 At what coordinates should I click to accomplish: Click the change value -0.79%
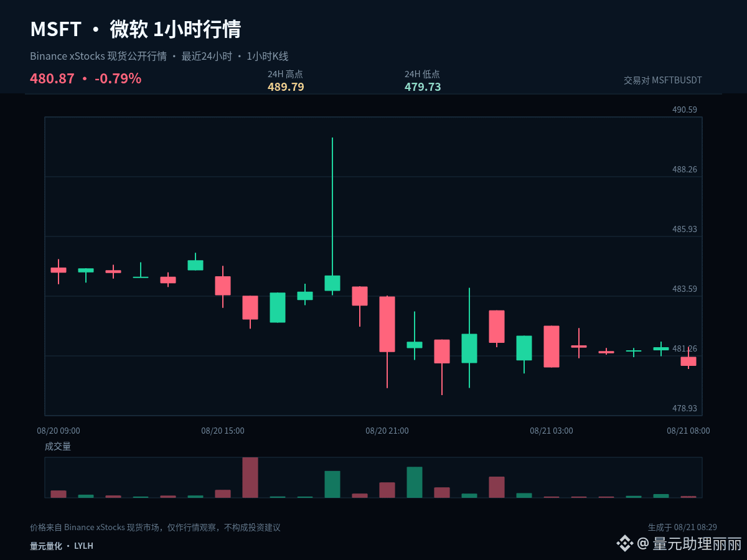tap(118, 79)
